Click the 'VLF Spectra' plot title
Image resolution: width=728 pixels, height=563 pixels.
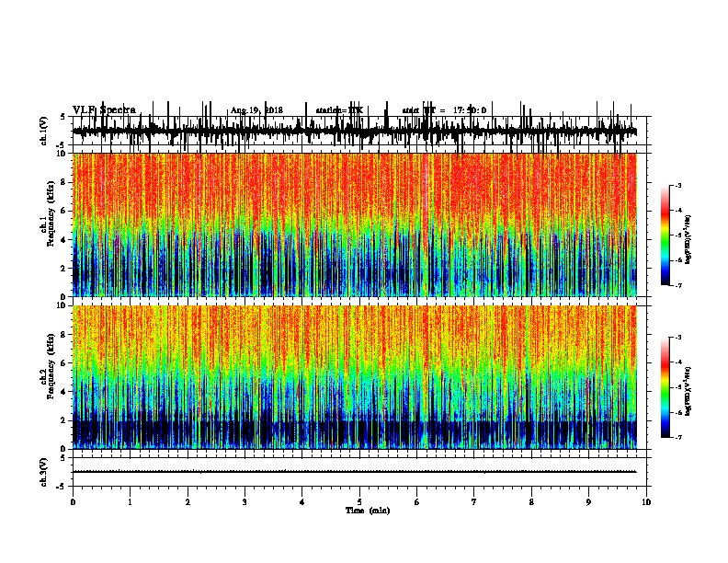tap(104, 109)
